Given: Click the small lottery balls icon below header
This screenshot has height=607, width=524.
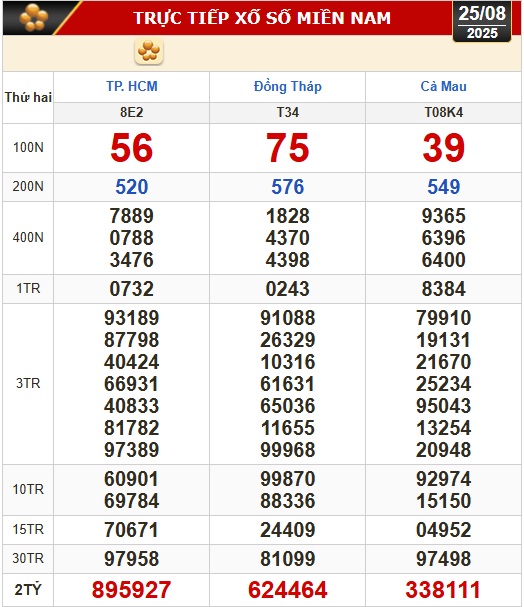Looking at the screenshot, I should click(x=149, y=51).
